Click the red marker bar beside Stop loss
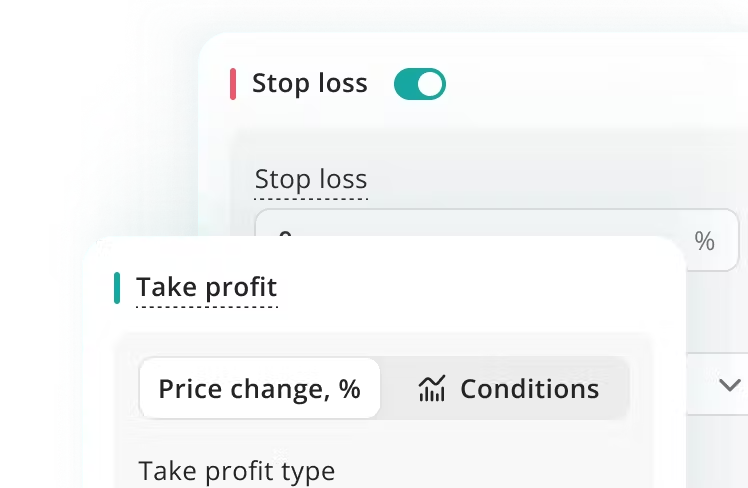748x488 pixels. (233, 84)
